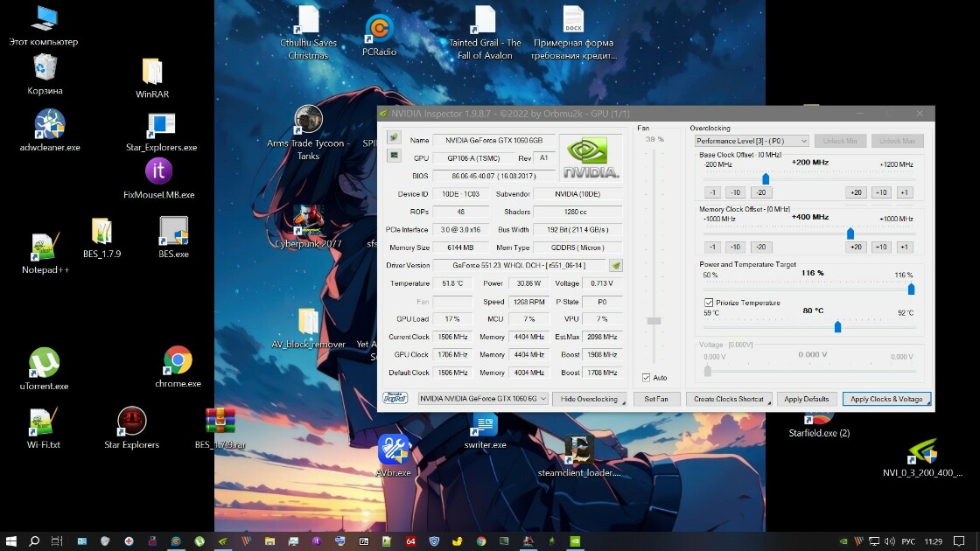This screenshot has width=980, height=551.
Task: Toggle the Priorize Temperature checkbox
Action: pos(709,303)
